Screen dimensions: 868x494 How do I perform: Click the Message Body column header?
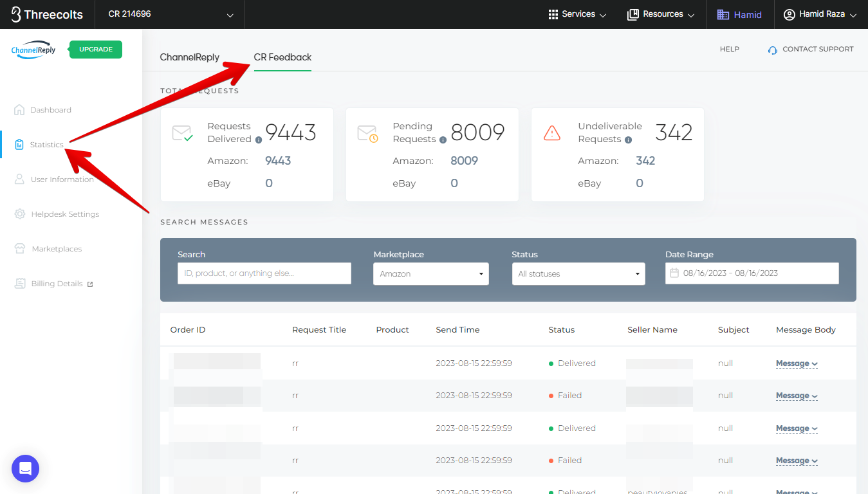pos(806,330)
